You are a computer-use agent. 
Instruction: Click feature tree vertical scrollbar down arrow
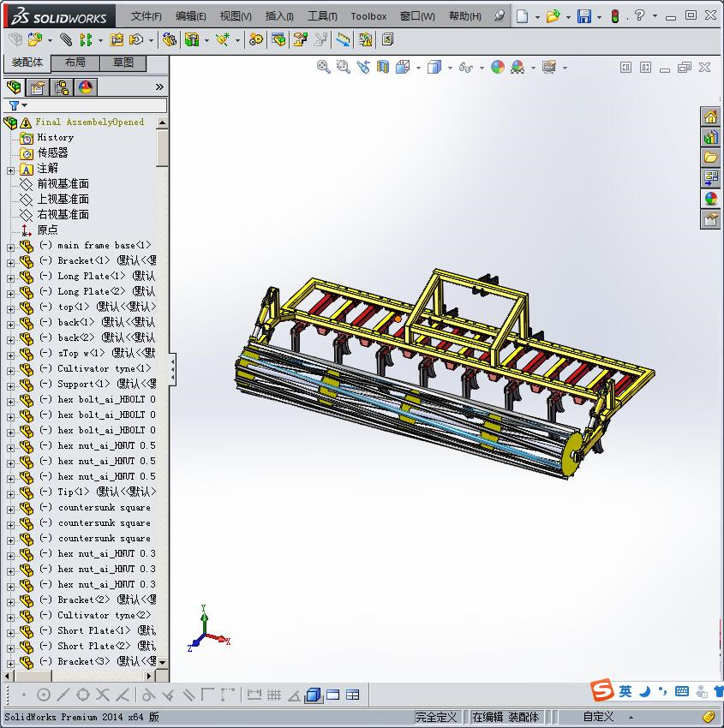pyautogui.click(x=162, y=663)
